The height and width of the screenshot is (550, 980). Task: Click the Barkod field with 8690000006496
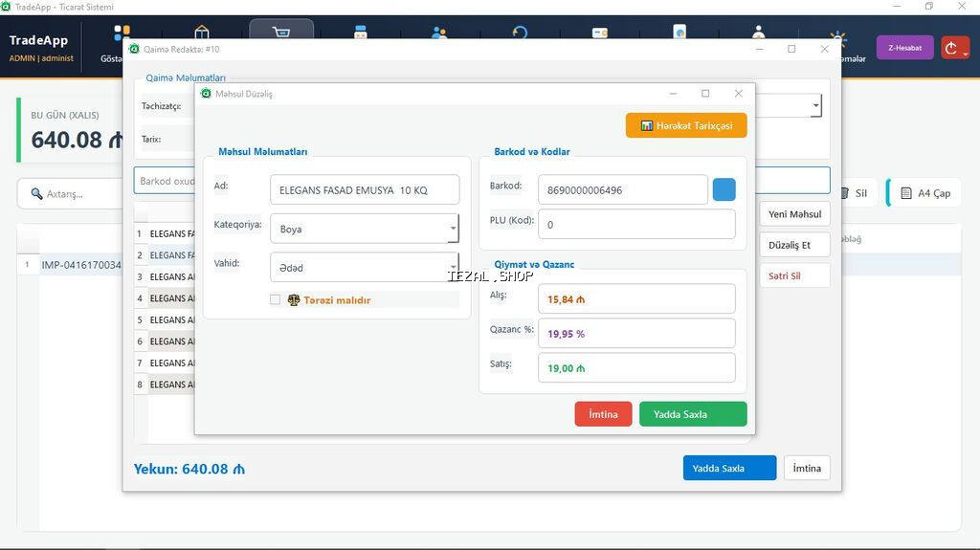(x=622, y=190)
